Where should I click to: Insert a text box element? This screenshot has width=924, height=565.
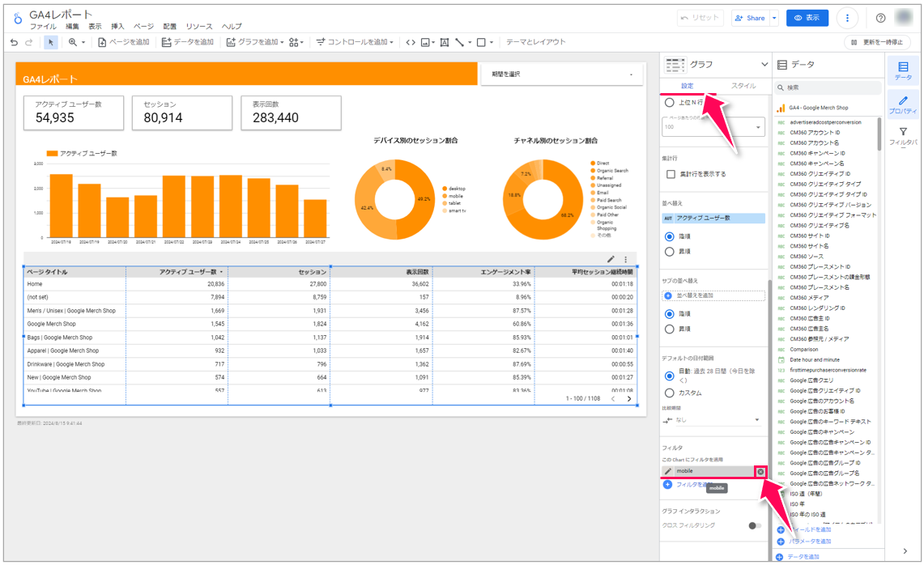point(445,42)
